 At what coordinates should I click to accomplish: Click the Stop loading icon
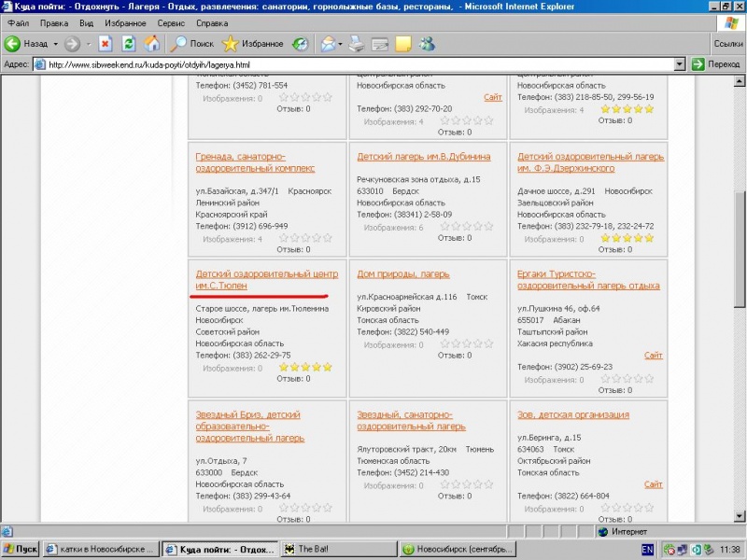(106, 44)
